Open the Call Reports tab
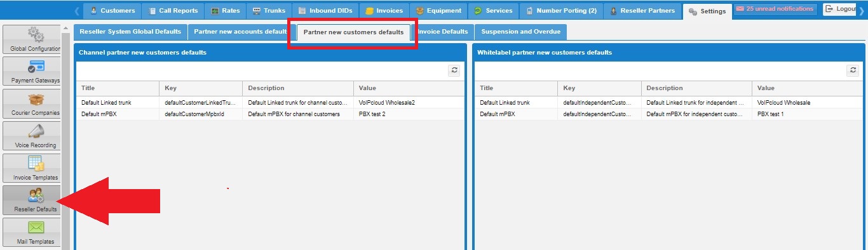The width and height of the screenshot is (868, 250). 173,11
